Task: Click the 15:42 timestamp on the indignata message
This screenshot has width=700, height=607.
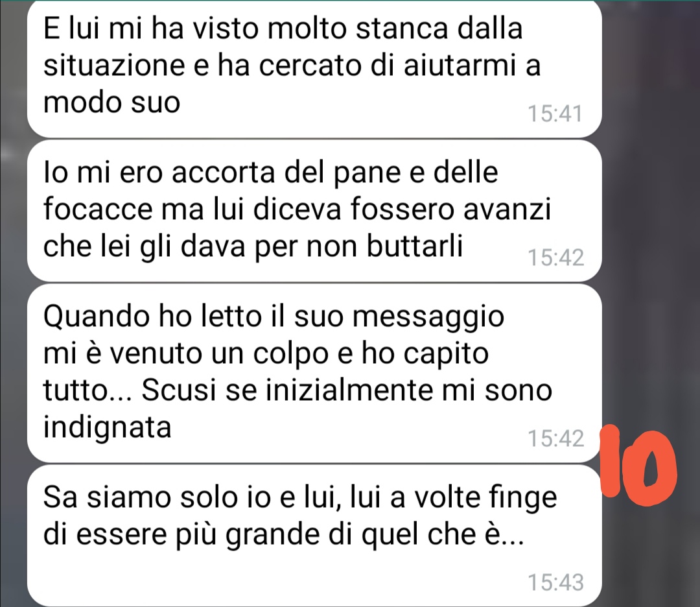Action: 556,438
